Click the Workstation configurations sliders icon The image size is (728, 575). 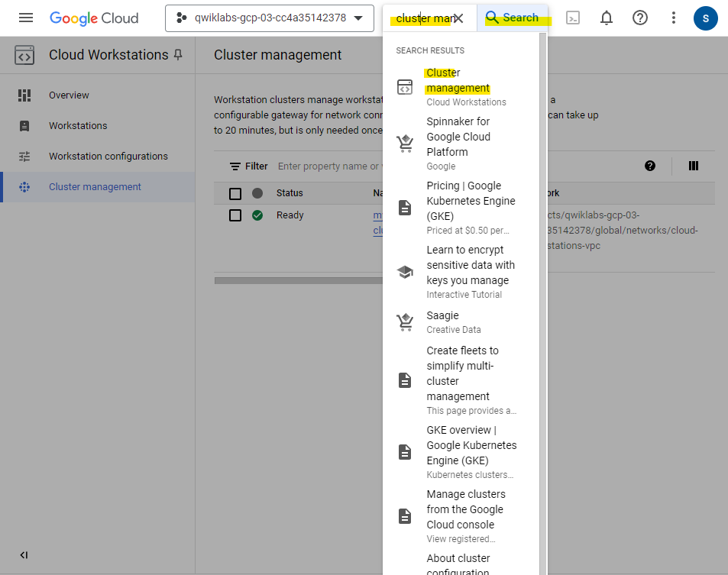24,157
